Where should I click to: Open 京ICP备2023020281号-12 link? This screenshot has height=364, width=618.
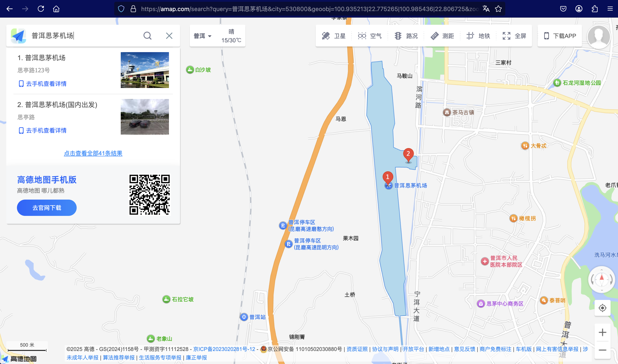pos(224,349)
